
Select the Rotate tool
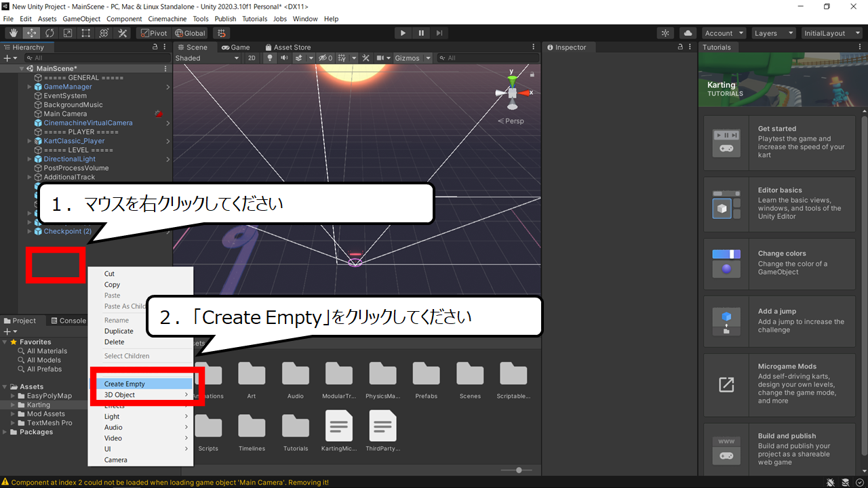[50, 33]
